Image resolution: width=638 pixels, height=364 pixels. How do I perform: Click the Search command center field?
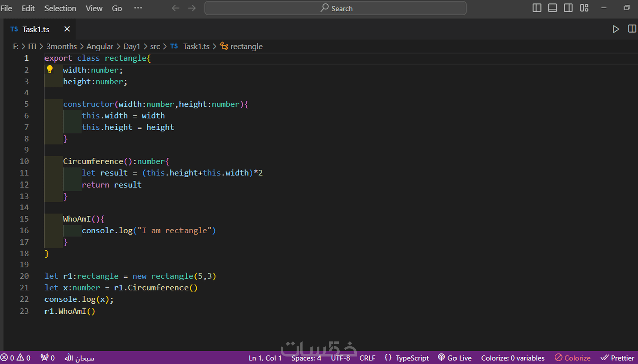click(x=335, y=8)
